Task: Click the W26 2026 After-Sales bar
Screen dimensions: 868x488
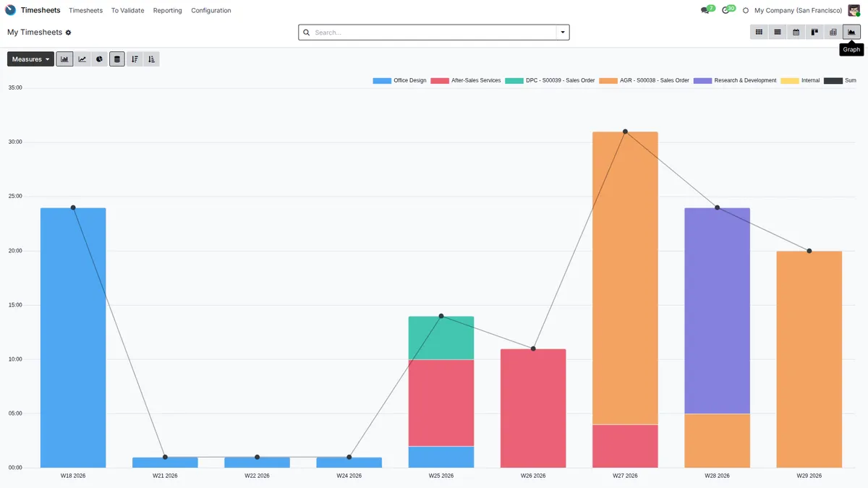Action: point(533,408)
